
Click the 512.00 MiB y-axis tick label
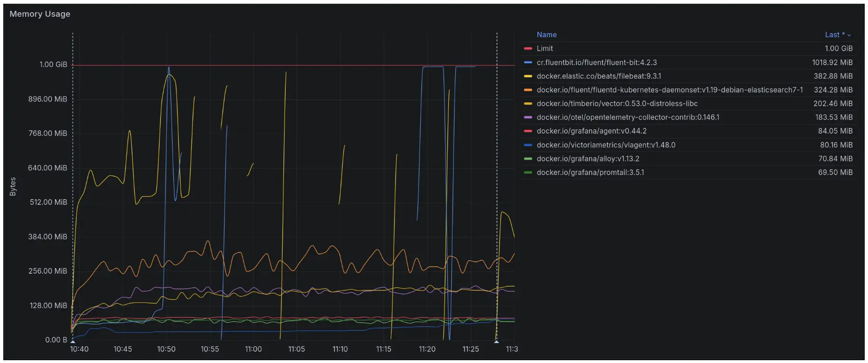(48, 202)
